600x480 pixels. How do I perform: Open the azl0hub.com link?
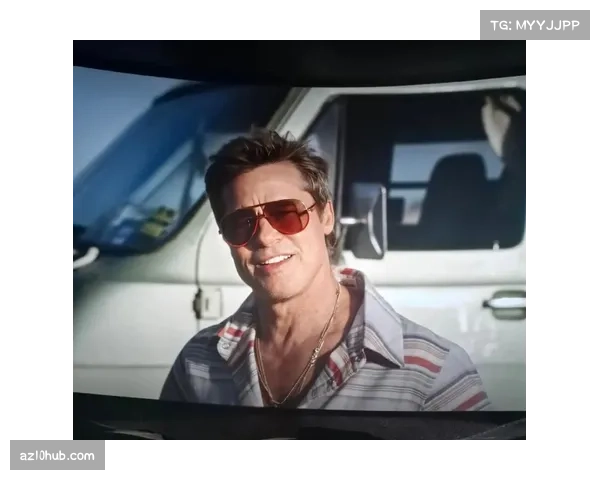[59, 456]
